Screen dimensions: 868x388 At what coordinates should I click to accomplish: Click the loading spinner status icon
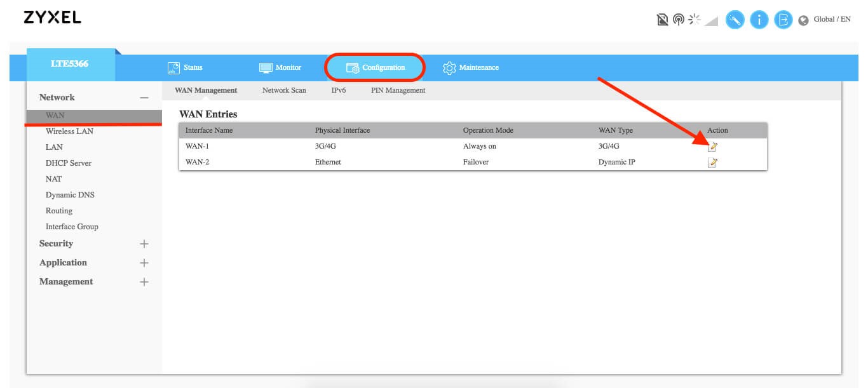coord(695,20)
